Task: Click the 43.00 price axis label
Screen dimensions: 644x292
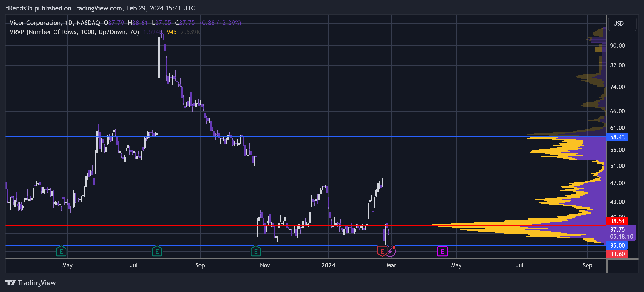Action: [x=617, y=202]
